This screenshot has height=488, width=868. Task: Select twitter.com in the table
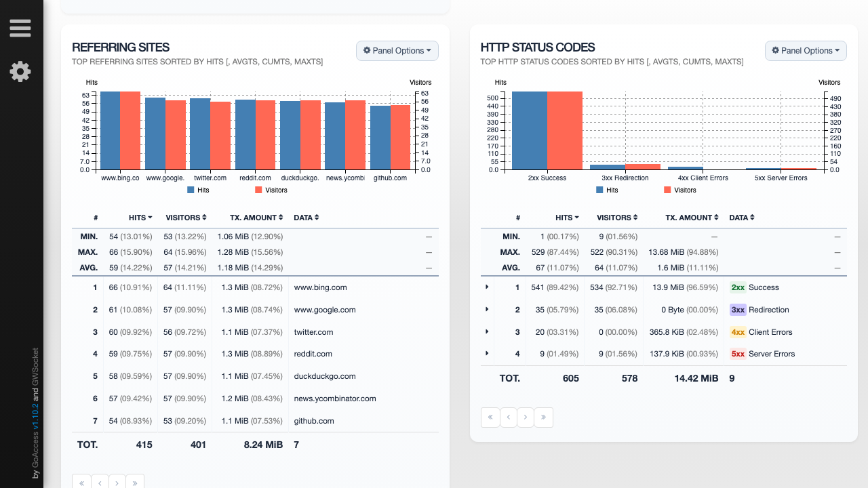(x=313, y=332)
